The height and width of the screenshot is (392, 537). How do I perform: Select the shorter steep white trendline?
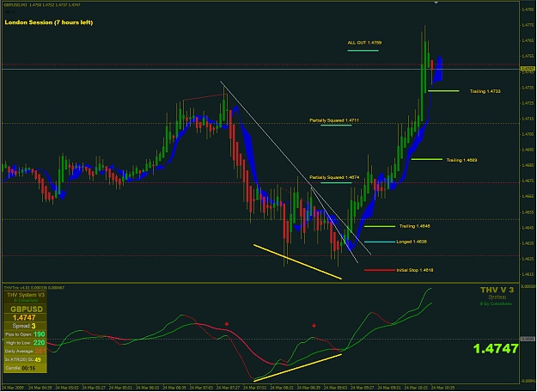(x=334, y=224)
